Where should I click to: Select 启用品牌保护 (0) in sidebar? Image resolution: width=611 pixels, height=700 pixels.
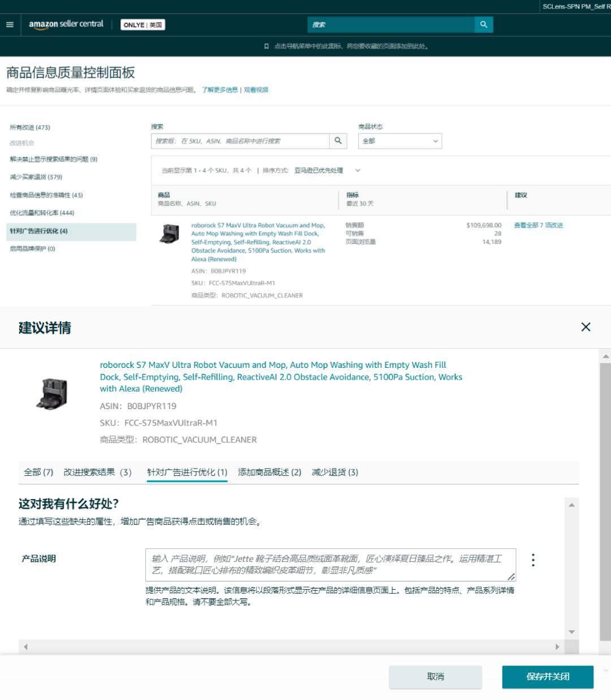pos(32,249)
